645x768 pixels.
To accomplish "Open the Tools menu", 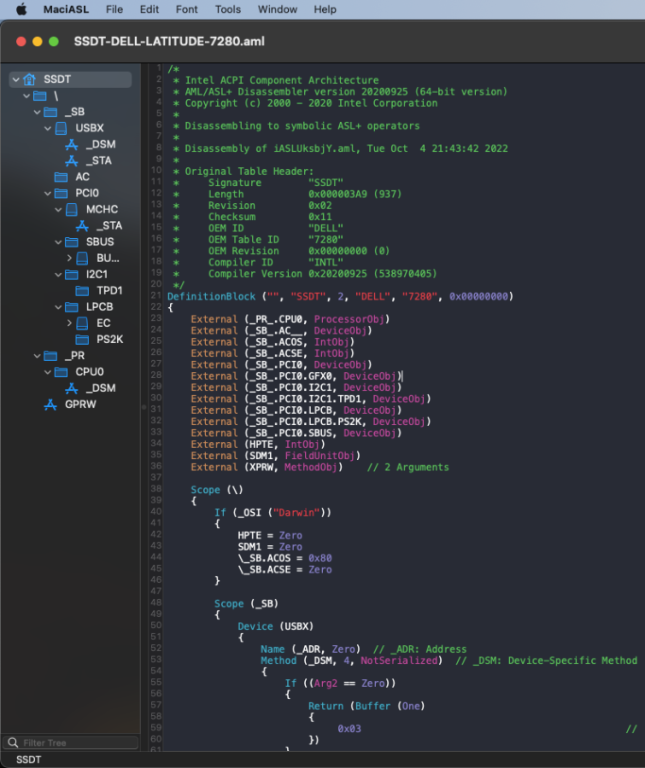I will (228, 9).
